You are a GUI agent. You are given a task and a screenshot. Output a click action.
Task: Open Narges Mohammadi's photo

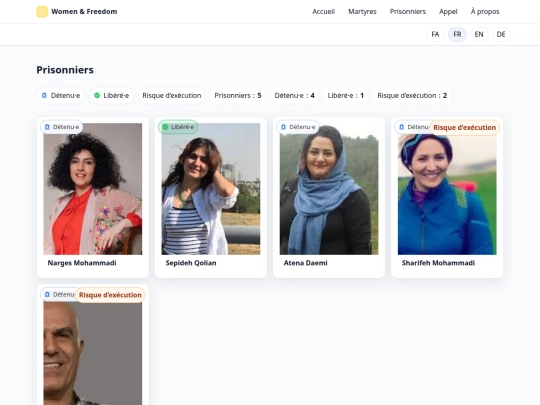pos(93,189)
